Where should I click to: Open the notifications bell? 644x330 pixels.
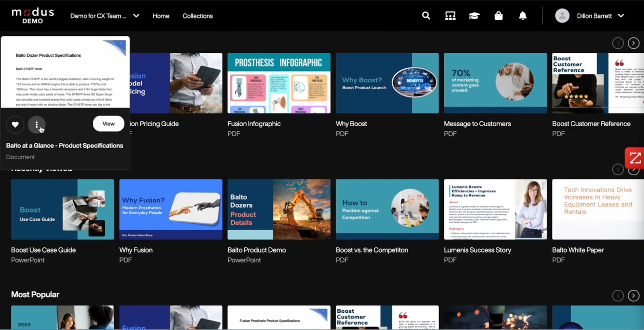522,16
